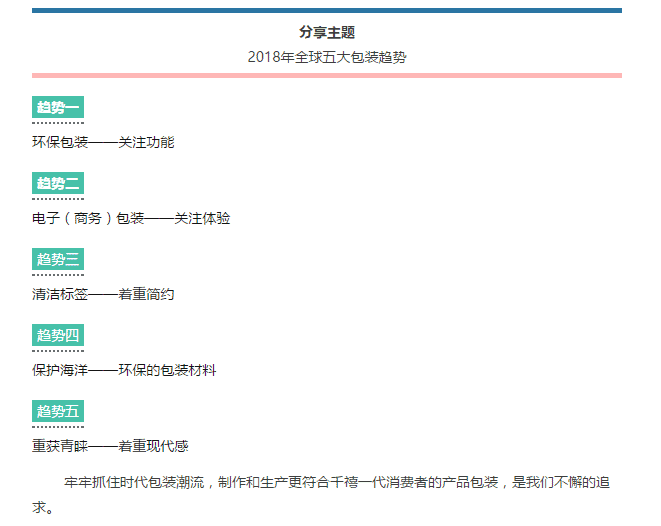661x526 pixels.
Task: Select the line 清洁标签——着重简约
Action: (103, 294)
